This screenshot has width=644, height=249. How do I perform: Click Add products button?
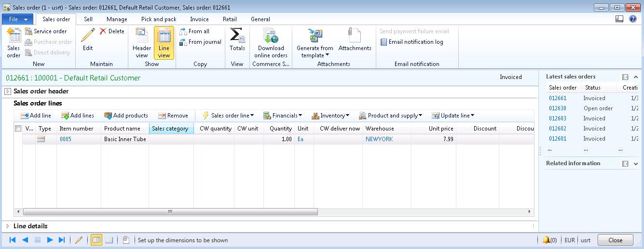pyautogui.click(x=126, y=116)
